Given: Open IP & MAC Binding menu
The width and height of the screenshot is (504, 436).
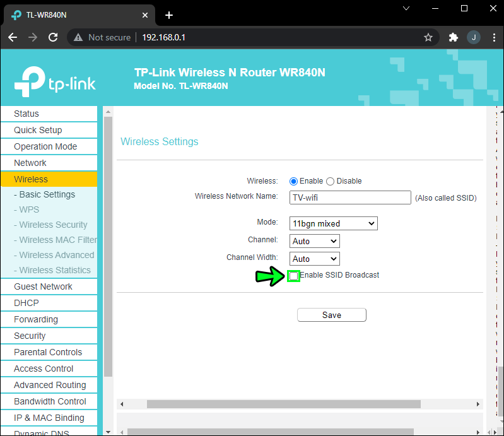Looking at the screenshot, I should [49, 418].
